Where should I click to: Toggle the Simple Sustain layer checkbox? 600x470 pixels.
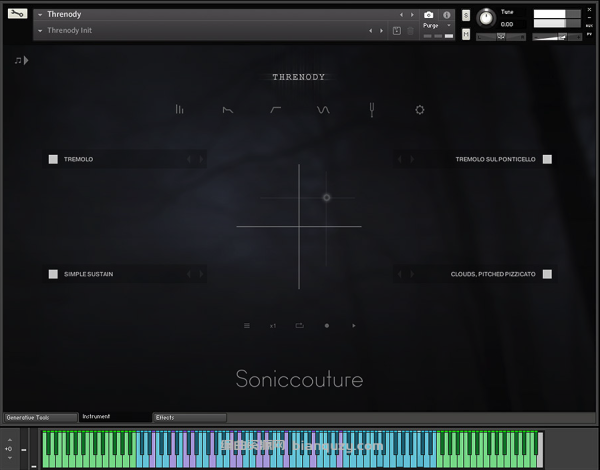coord(53,274)
